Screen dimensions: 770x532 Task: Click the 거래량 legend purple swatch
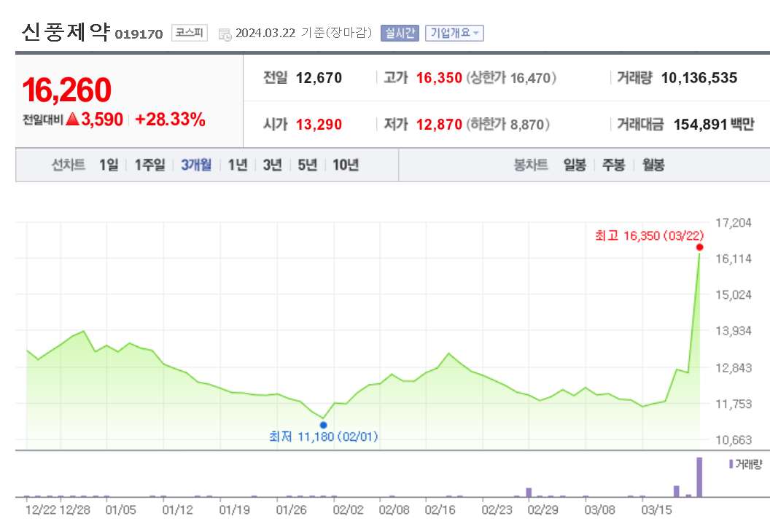(731, 463)
